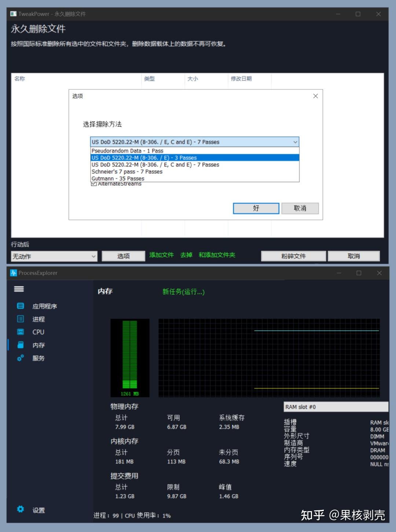The image size is (396, 532).
Task: Maximize the TweakPower window
Action: 358,14
